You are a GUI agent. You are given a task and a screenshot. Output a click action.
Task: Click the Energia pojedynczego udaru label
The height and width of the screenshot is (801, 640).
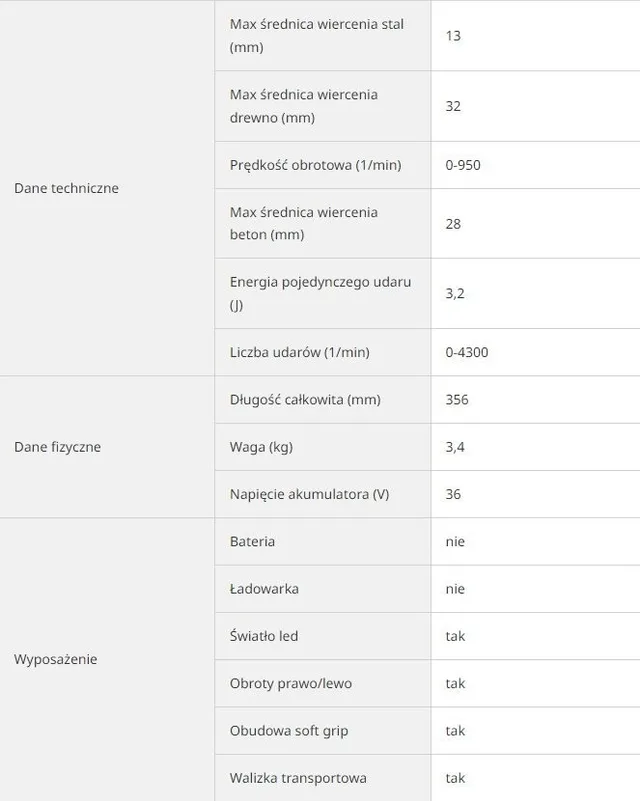coord(320,293)
